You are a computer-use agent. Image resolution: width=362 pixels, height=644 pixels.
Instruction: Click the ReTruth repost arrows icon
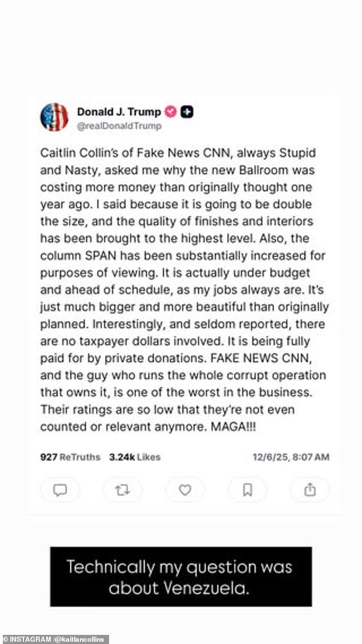(122, 491)
